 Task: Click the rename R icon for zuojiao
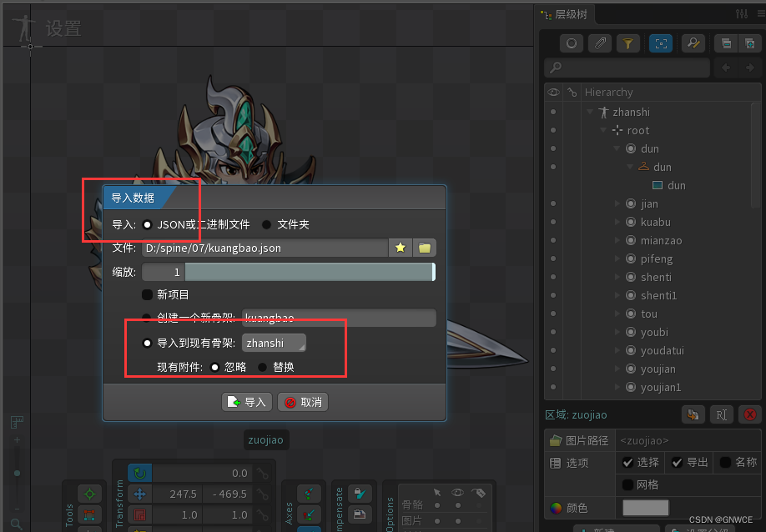click(722, 415)
